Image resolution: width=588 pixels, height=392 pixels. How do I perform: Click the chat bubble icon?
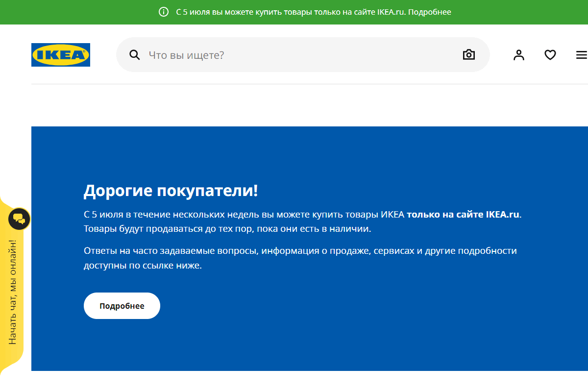click(x=19, y=219)
